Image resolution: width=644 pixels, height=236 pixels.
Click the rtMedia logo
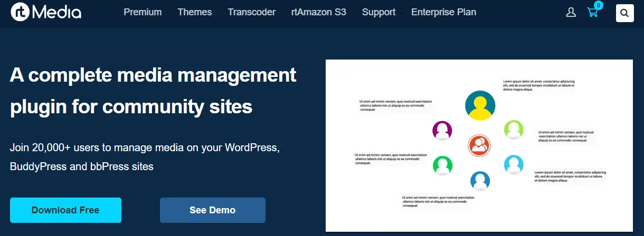click(x=46, y=13)
